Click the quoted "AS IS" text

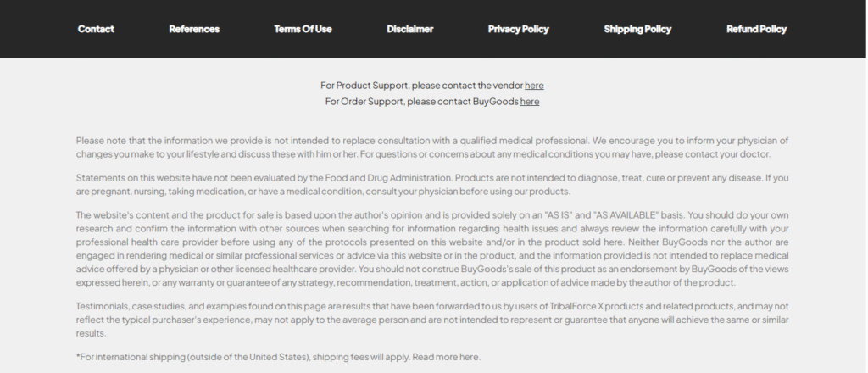pos(559,215)
